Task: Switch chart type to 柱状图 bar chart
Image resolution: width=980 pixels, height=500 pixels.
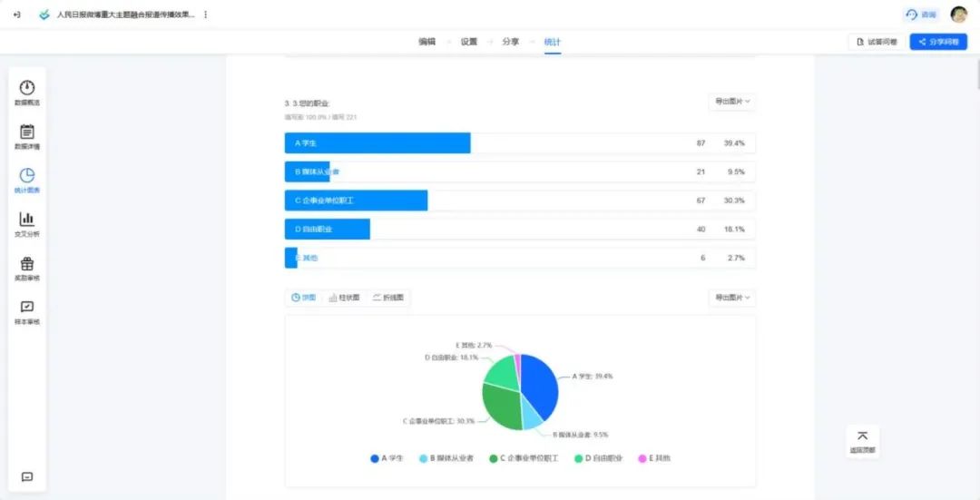Action: (344, 298)
